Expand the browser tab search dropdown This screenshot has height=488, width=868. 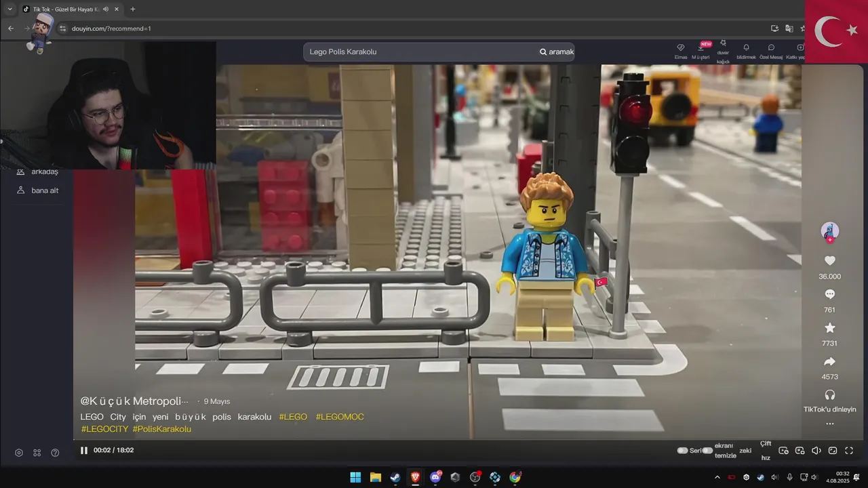(x=9, y=9)
